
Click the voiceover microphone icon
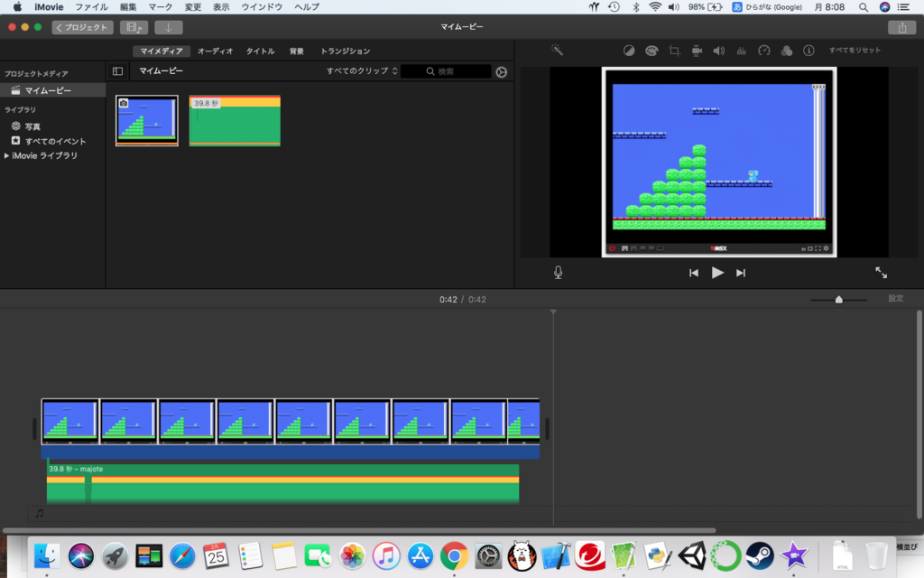(x=558, y=273)
